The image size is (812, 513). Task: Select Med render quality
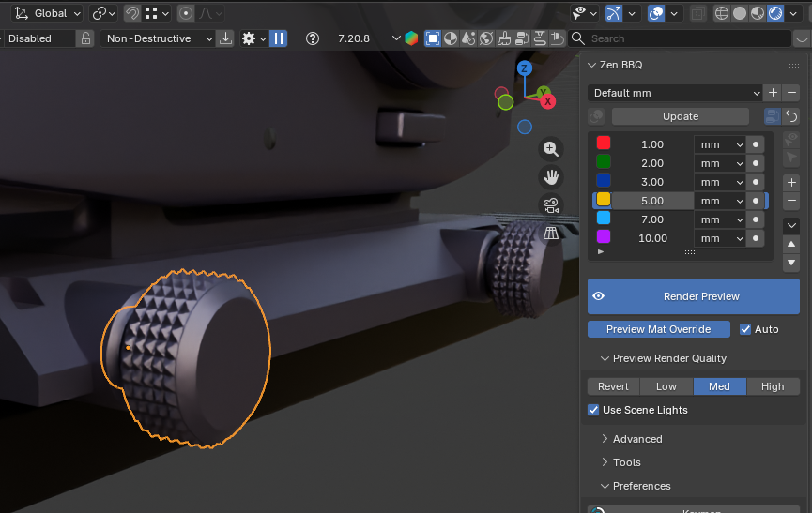coord(719,386)
